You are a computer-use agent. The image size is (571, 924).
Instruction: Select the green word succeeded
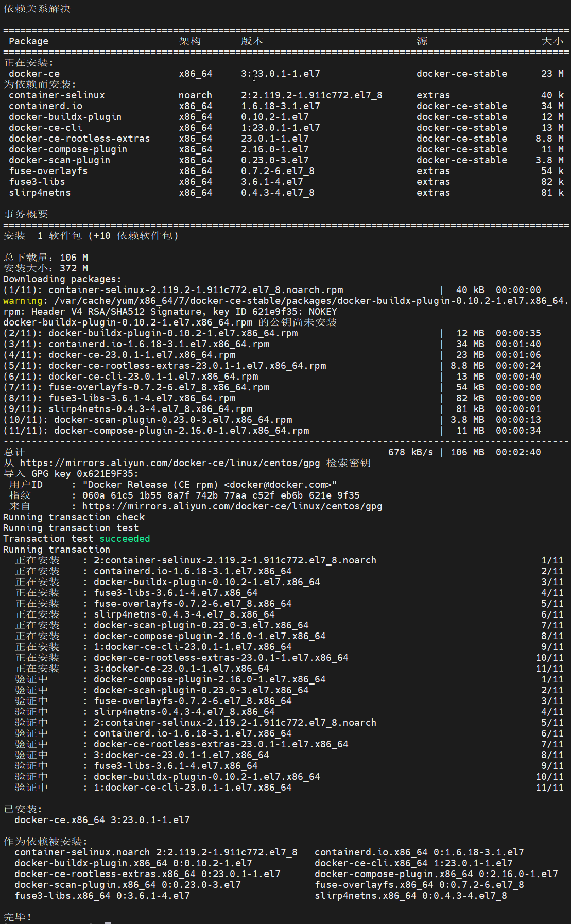(x=125, y=539)
